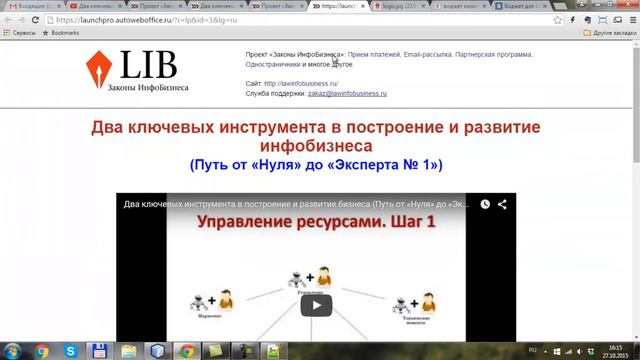
Task: Click the RU language indicator in tray
Action: pyautogui.click(x=532, y=350)
